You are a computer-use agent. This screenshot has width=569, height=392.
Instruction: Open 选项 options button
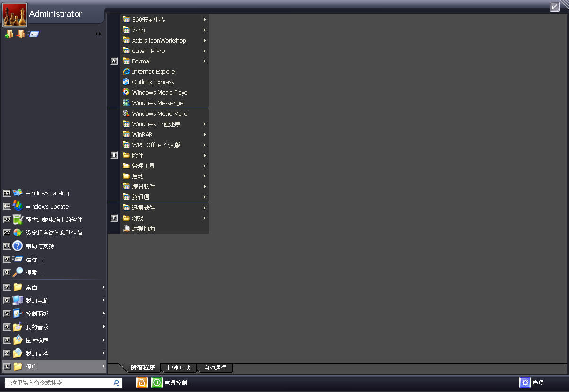click(x=532, y=383)
